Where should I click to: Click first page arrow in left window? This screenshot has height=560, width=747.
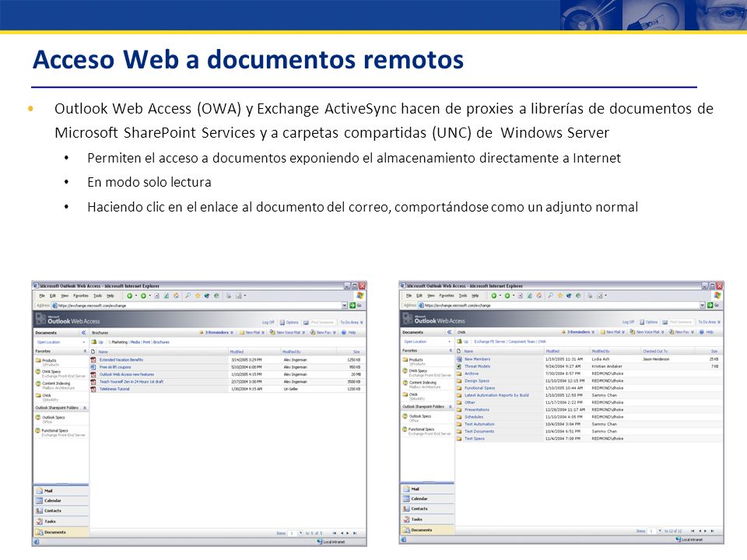pos(335,534)
